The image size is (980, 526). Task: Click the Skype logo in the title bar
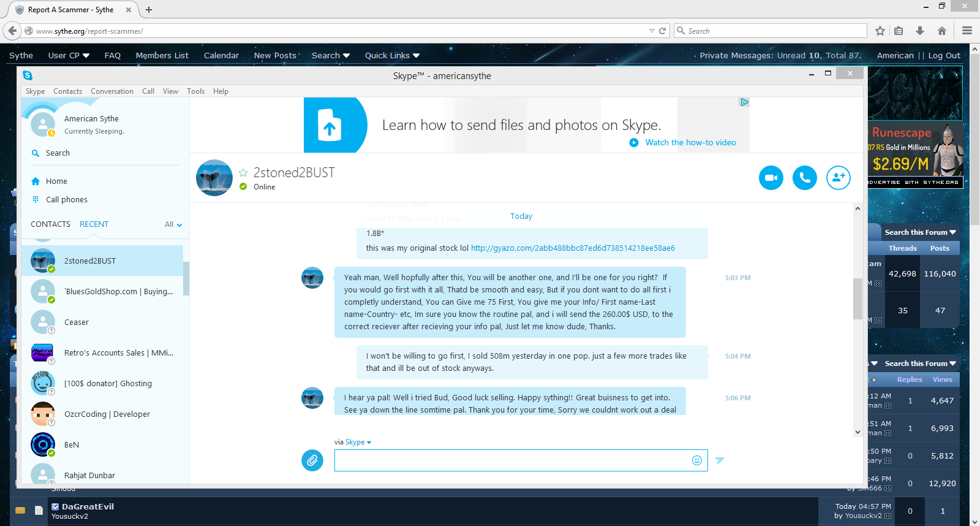[28, 75]
